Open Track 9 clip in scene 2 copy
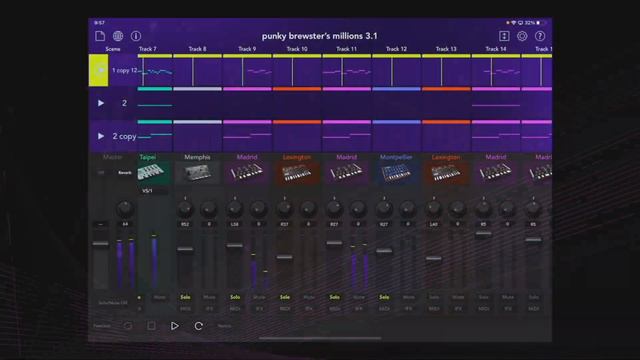Image resolution: width=640 pixels, height=360 pixels. click(247, 138)
